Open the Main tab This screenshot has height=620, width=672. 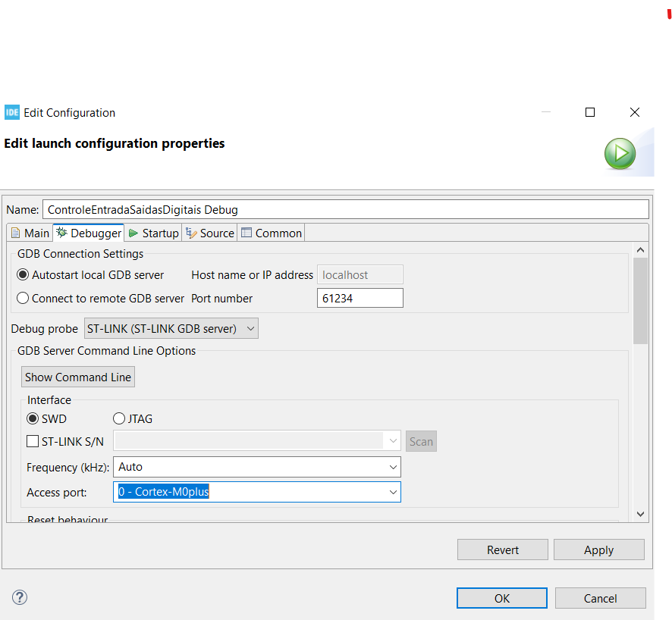pos(30,233)
